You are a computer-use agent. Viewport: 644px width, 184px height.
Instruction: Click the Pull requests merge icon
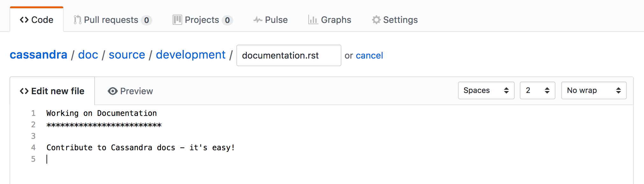click(x=77, y=20)
